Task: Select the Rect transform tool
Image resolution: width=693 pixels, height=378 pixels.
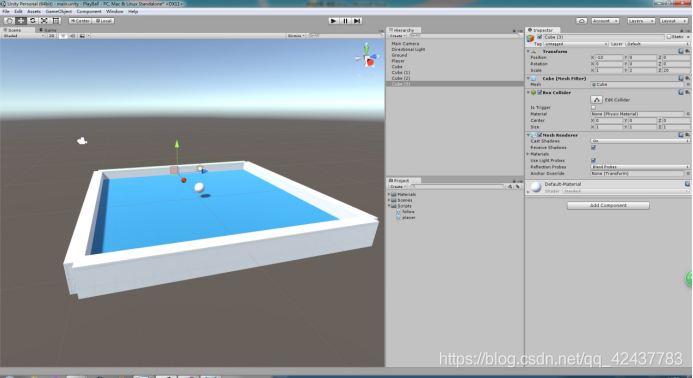Action: point(56,21)
